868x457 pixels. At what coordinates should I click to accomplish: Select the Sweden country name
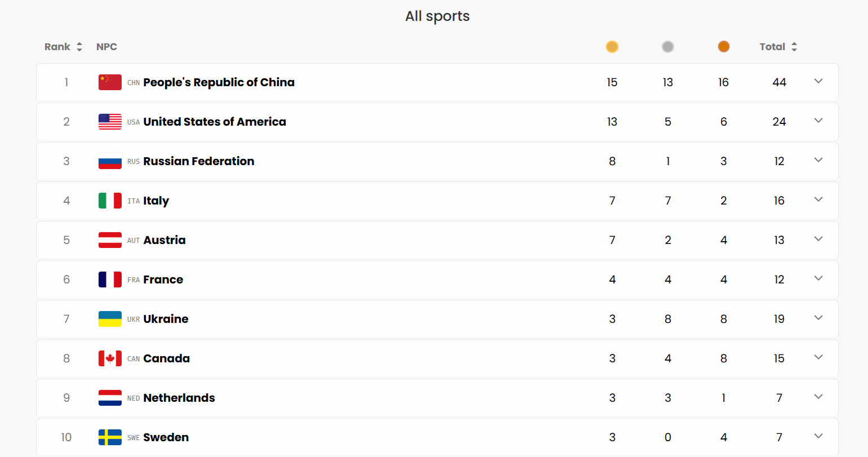(x=166, y=437)
